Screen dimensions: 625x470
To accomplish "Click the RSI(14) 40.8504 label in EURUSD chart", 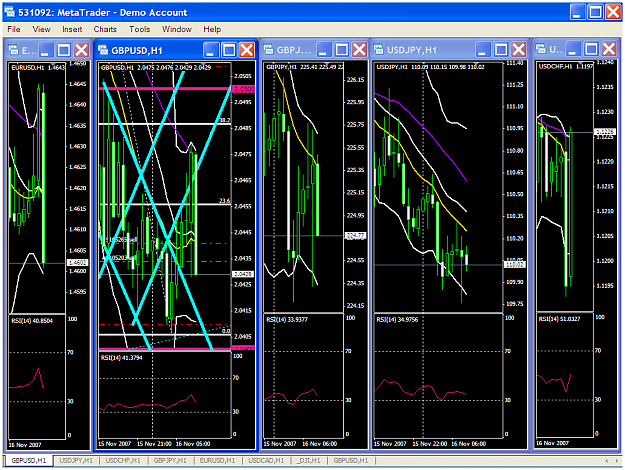I will (x=32, y=321).
